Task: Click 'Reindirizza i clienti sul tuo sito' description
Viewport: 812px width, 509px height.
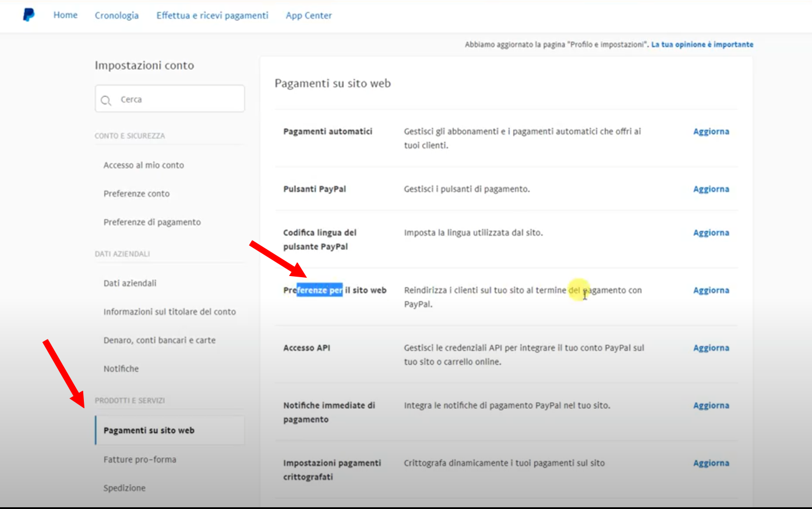Action: [x=523, y=298]
